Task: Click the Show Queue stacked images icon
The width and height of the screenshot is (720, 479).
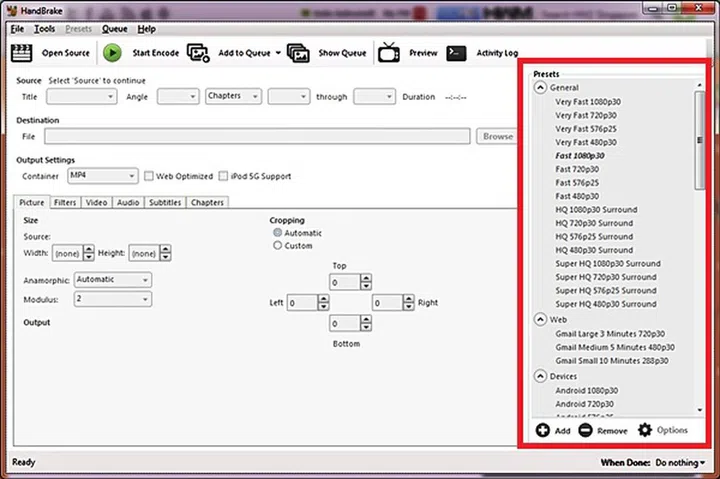Action: 298,53
